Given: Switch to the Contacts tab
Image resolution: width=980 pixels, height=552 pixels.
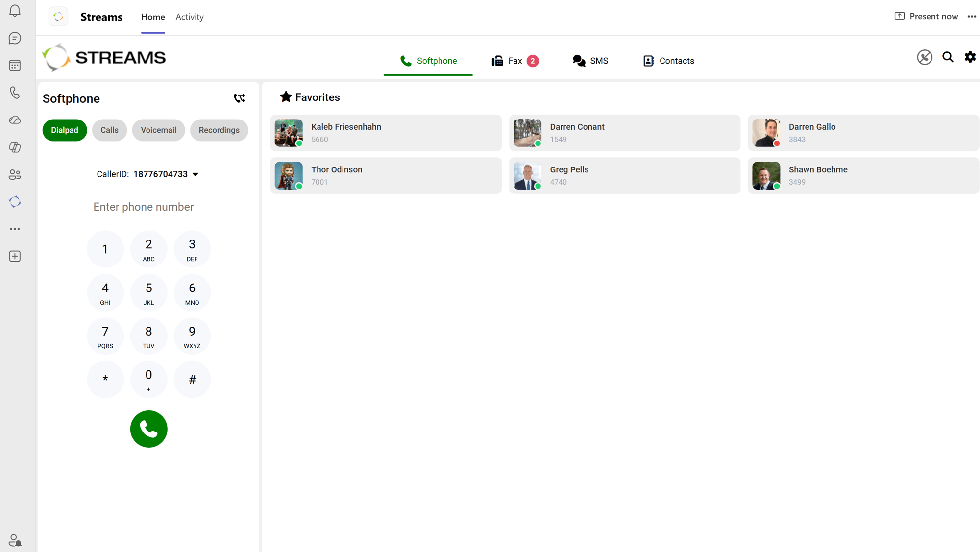Looking at the screenshot, I should tap(668, 61).
